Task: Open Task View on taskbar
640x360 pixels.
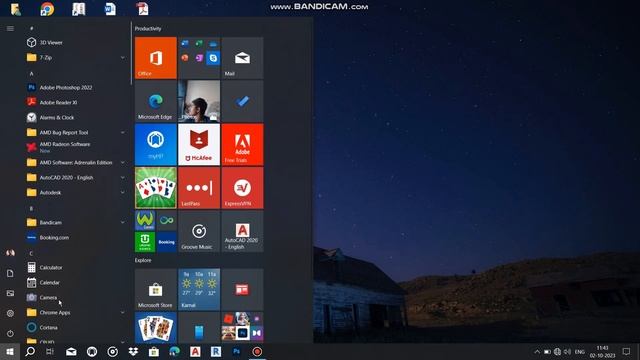Action: 50,351
